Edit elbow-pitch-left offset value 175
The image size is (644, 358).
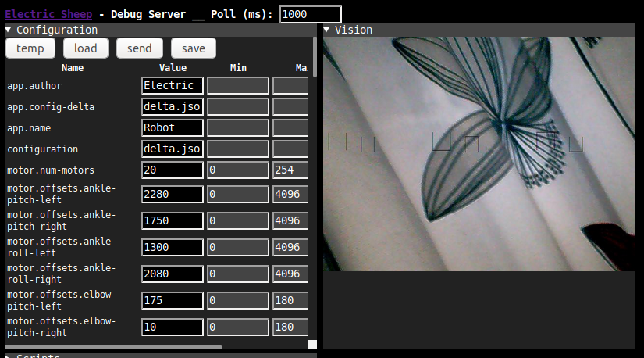click(173, 300)
